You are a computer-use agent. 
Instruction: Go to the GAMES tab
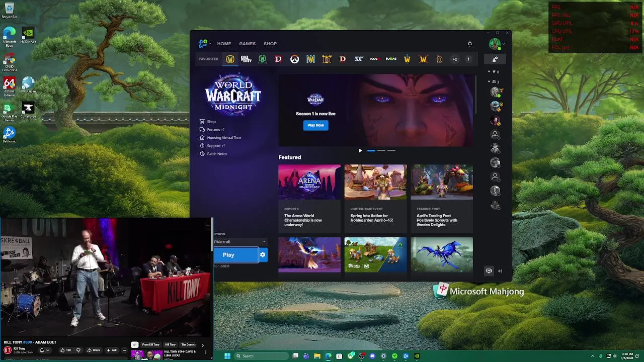(247, 44)
